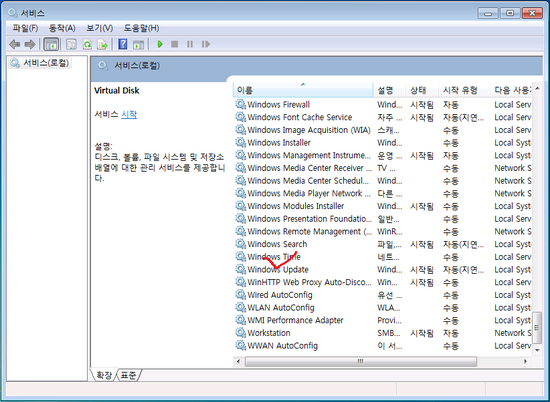Select the Windows Time service name
The width and height of the screenshot is (550, 402).
coord(274,256)
